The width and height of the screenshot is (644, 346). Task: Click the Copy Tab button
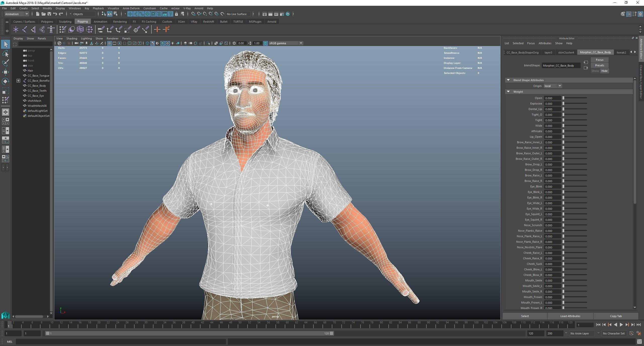(x=616, y=316)
